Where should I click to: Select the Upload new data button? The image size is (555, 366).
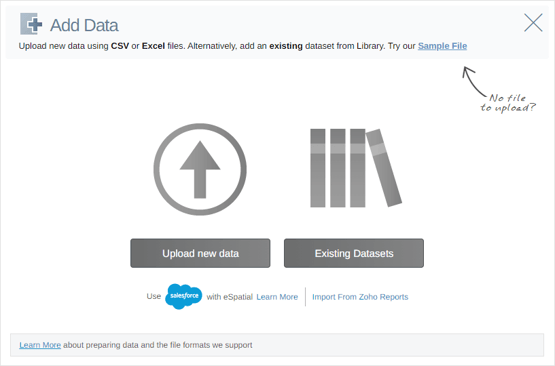click(200, 253)
